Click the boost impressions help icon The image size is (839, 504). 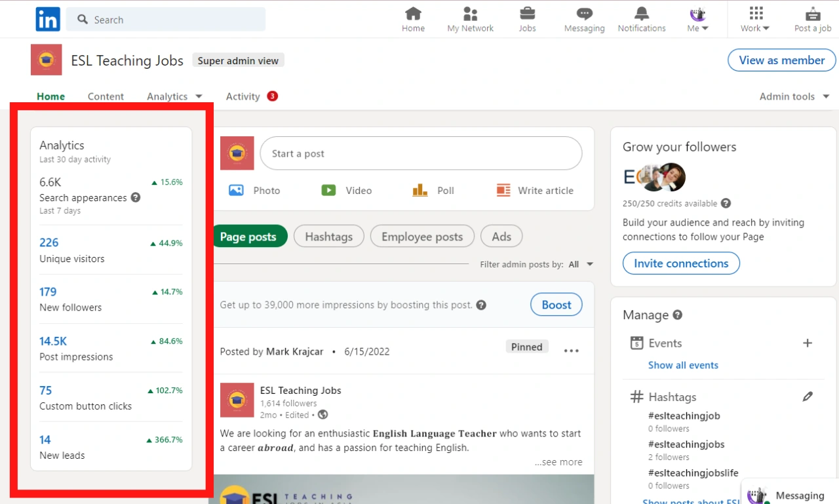tap(481, 305)
